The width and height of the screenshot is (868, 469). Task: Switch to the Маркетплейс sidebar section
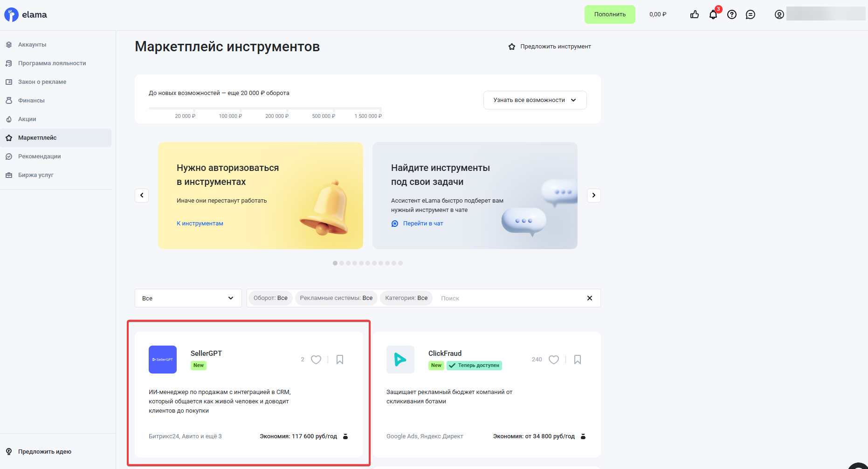37,137
